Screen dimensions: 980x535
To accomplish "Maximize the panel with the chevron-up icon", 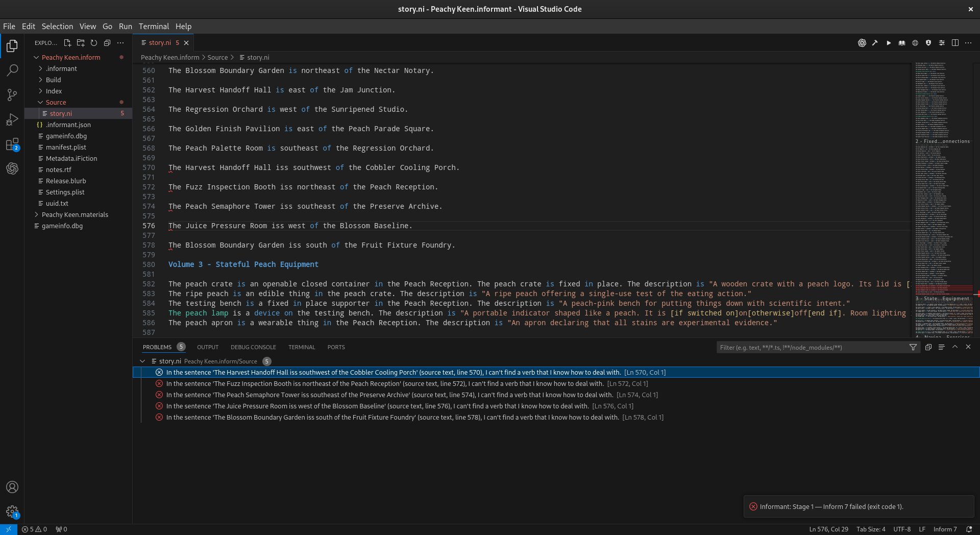I will 955,347.
